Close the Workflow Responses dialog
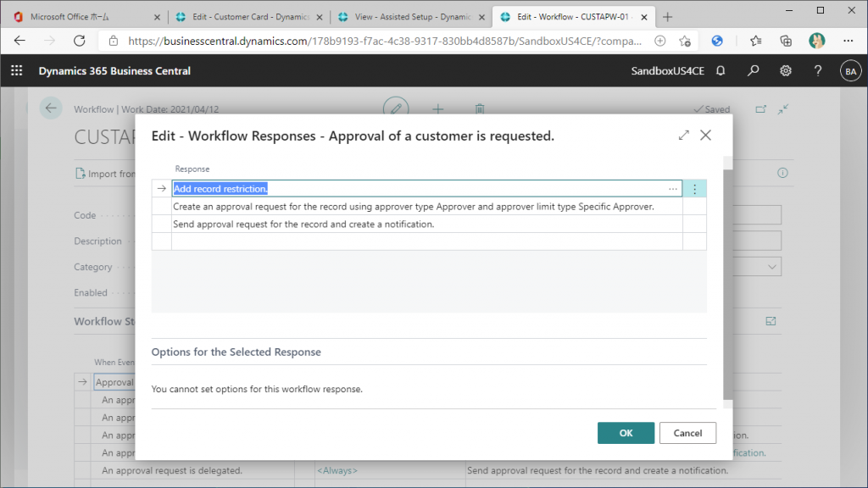The height and width of the screenshot is (488, 868). click(705, 135)
